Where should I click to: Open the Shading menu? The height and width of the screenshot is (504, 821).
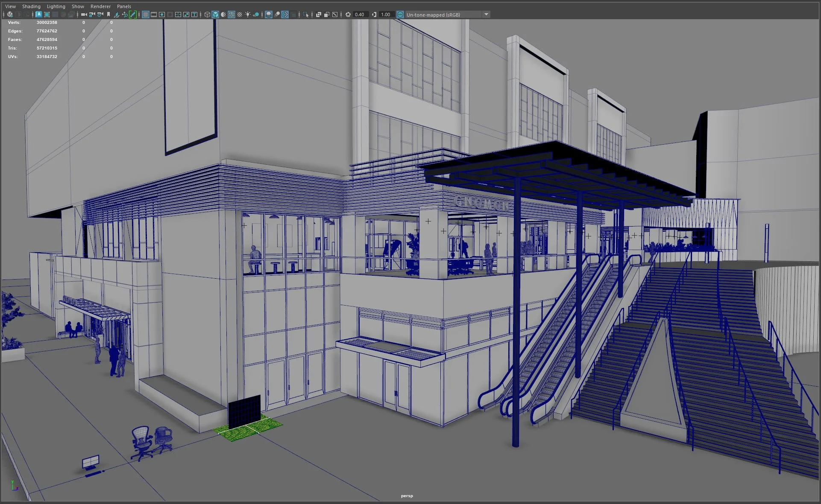[31, 6]
